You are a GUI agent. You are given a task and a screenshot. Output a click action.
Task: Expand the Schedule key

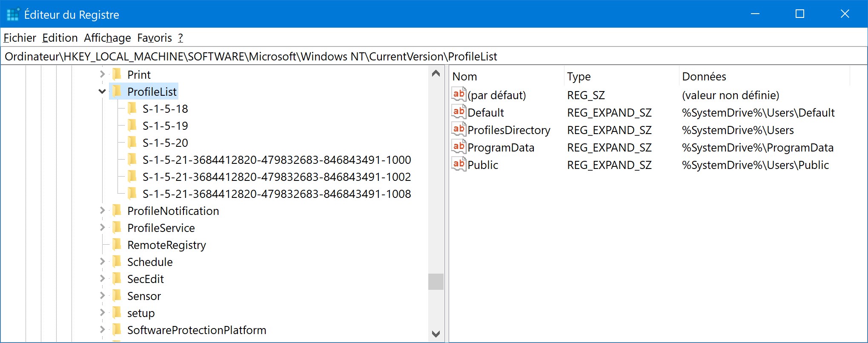102,261
